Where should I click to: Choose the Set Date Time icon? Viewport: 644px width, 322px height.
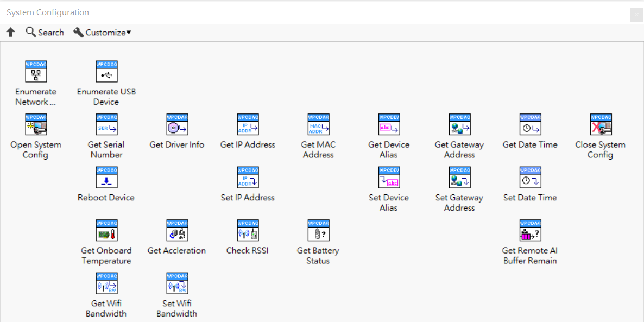(530, 178)
